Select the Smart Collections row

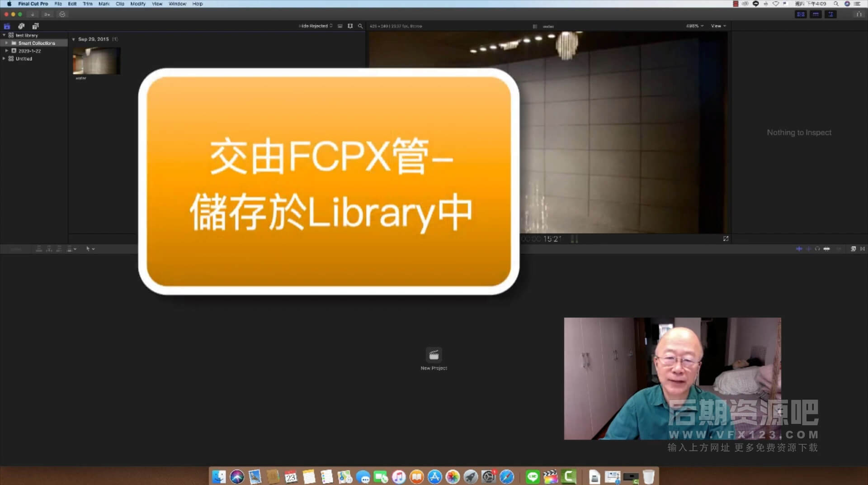[x=34, y=43]
